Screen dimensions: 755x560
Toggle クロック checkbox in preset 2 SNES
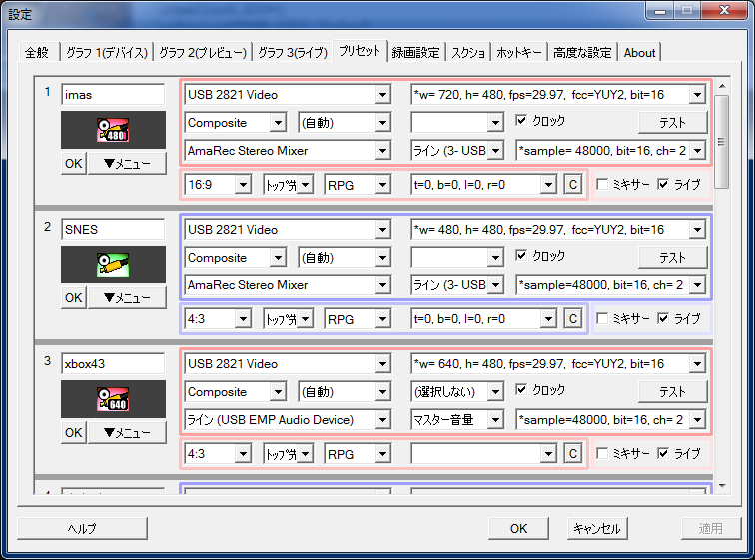521,255
